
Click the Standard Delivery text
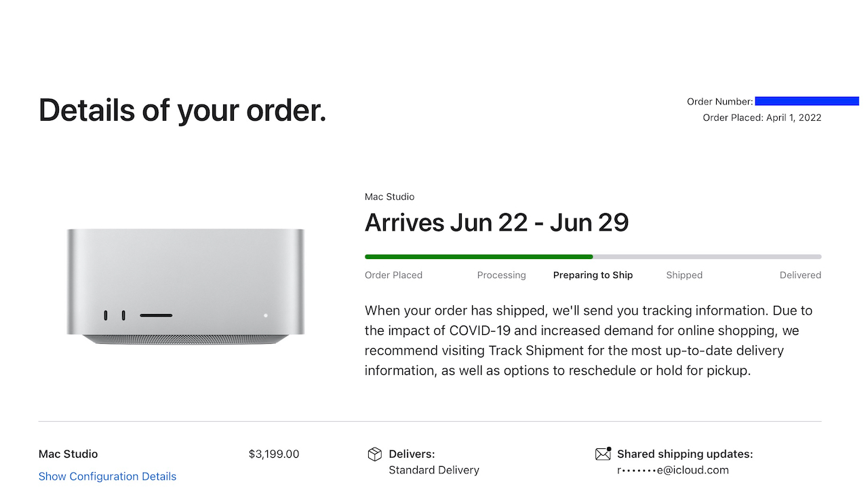434,470
